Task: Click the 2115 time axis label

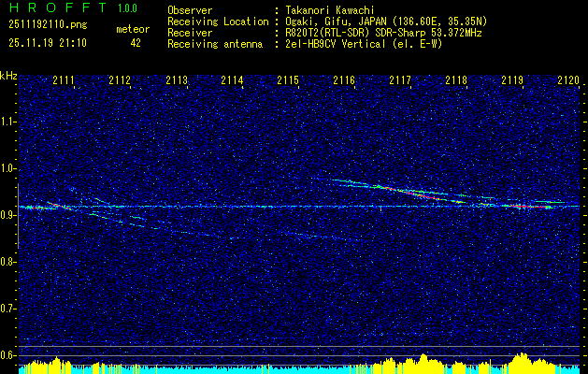Action: (x=288, y=79)
